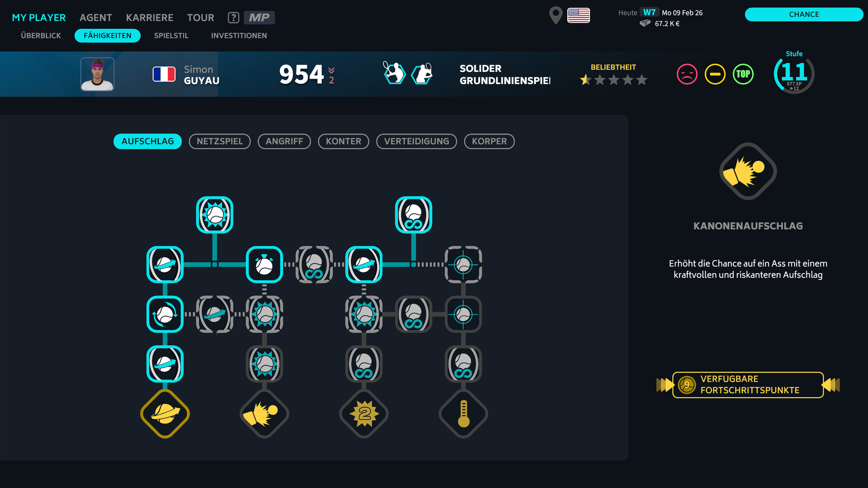The width and height of the screenshot is (868, 488).
Task: Select the gold Saturn-ball diamond skill
Action: (165, 413)
